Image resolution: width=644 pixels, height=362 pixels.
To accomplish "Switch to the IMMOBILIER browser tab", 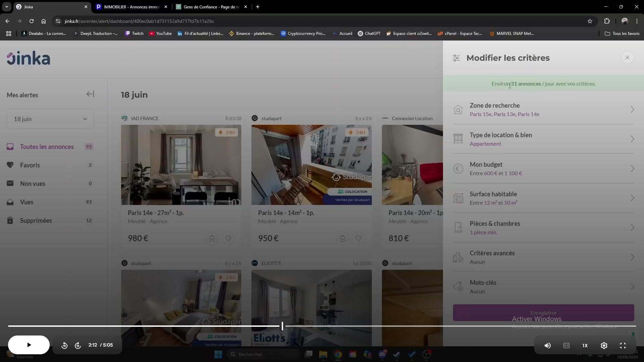I will pos(132,7).
